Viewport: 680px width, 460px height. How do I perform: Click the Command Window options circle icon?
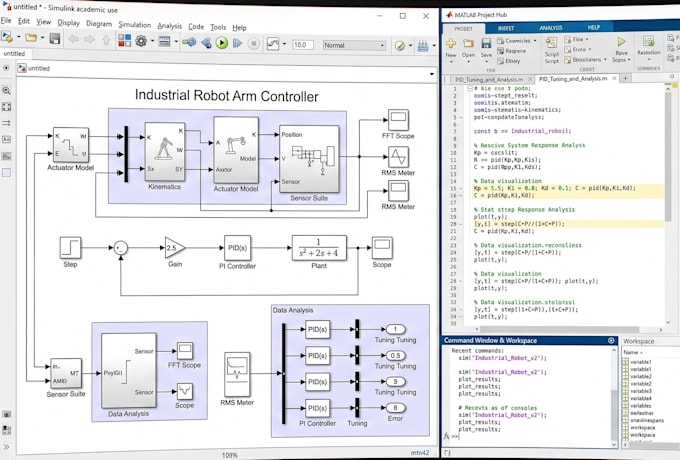click(x=611, y=341)
